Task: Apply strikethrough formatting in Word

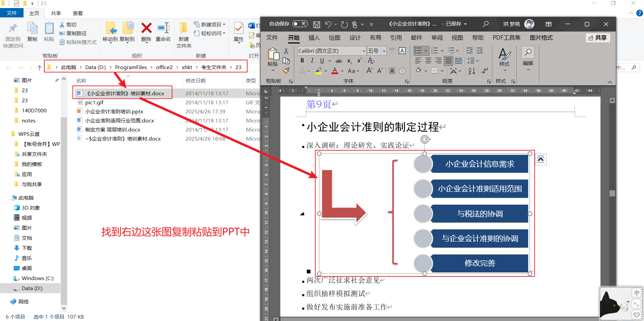Action: coord(339,61)
